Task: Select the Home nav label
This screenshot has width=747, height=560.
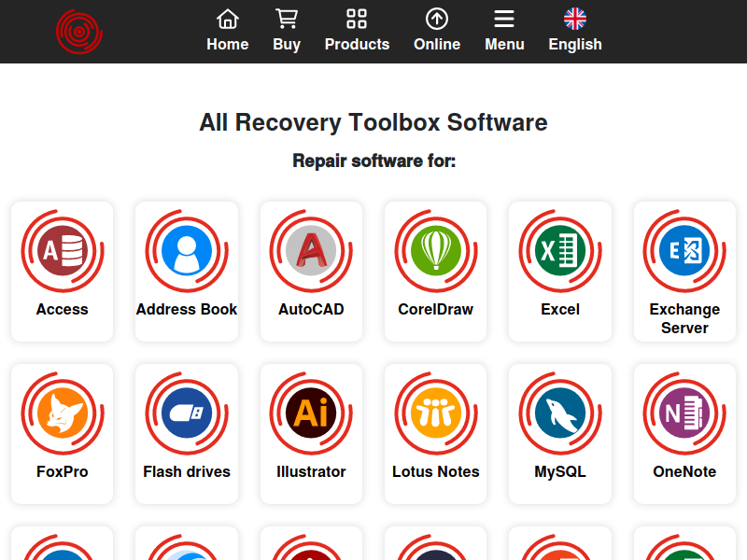Action: 228,44
